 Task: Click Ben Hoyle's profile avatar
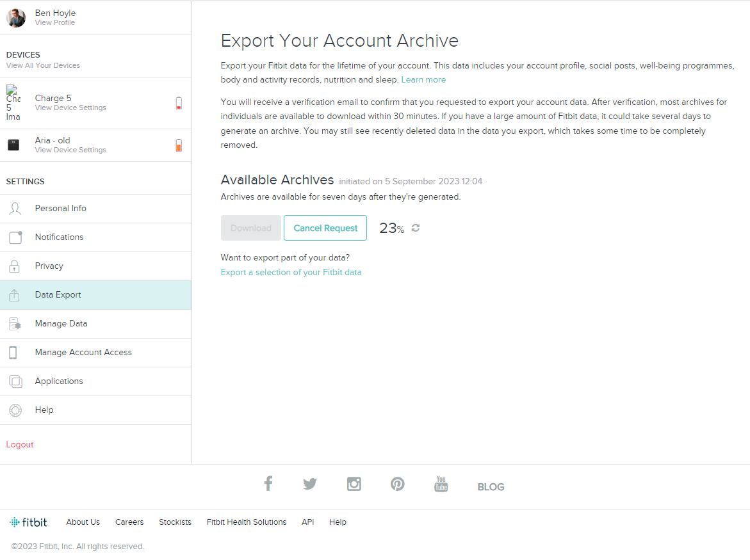[16, 18]
